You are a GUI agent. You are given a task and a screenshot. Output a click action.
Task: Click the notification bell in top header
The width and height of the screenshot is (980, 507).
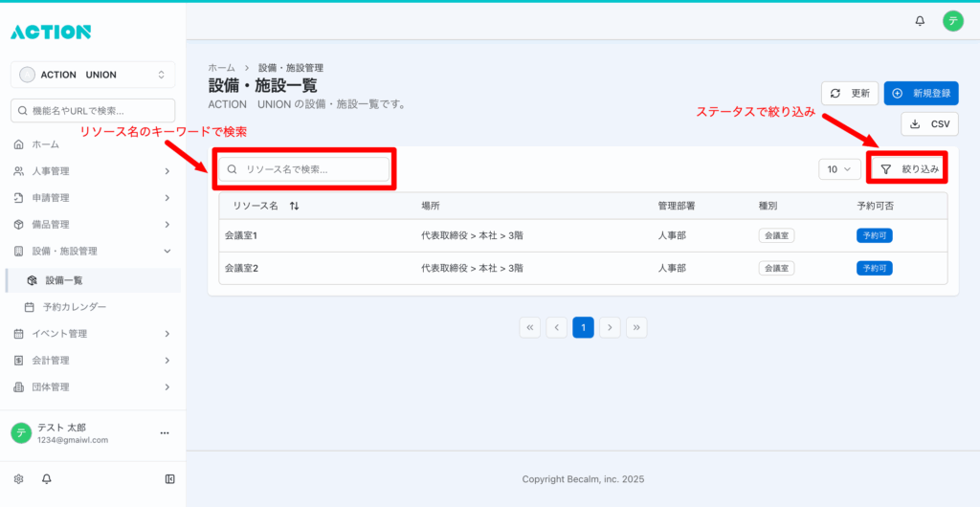pyautogui.click(x=920, y=20)
